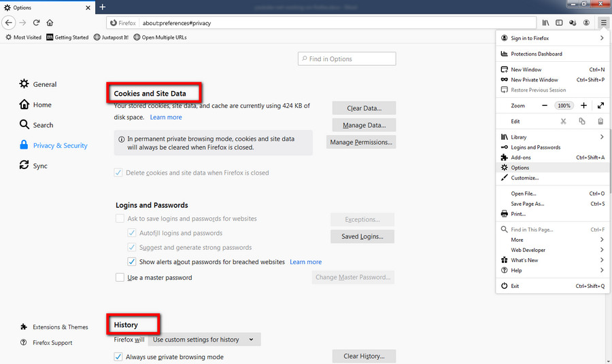Reload the page with refresh icon
612x364 pixels.
point(36,22)
